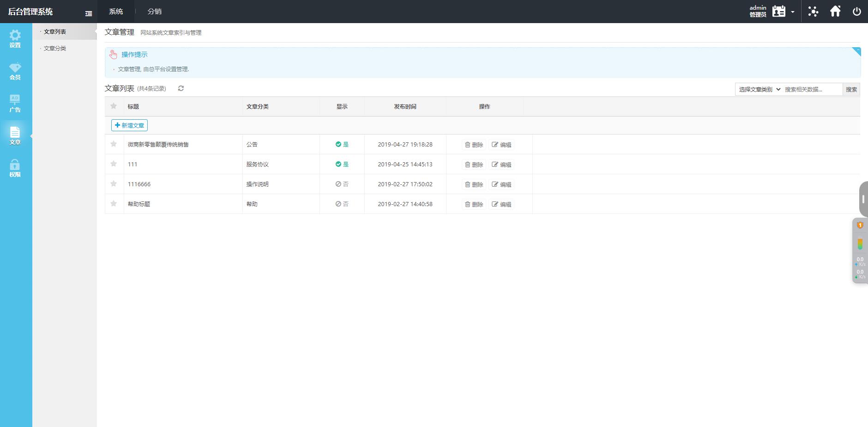Image resolution: width=868 pixels, height=427 pixels.
Task: Open the 设置 settings sidebar icon
Action: click(x=15, y=39)
